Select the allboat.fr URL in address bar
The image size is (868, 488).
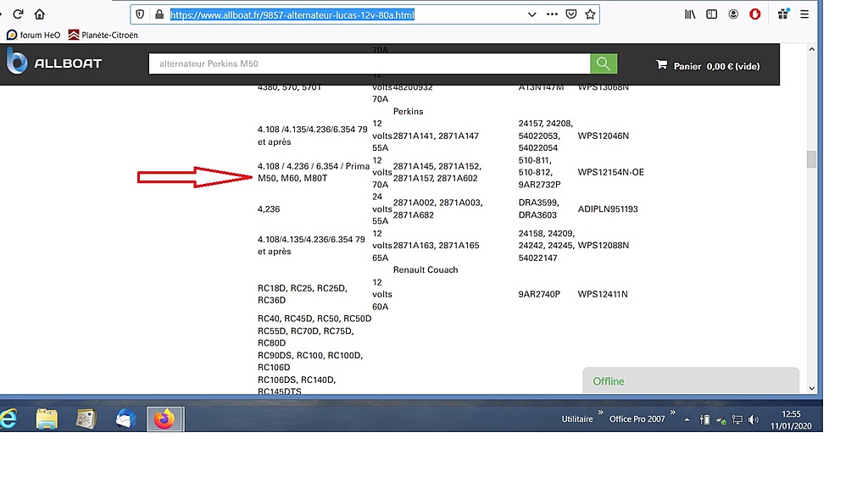292,15
